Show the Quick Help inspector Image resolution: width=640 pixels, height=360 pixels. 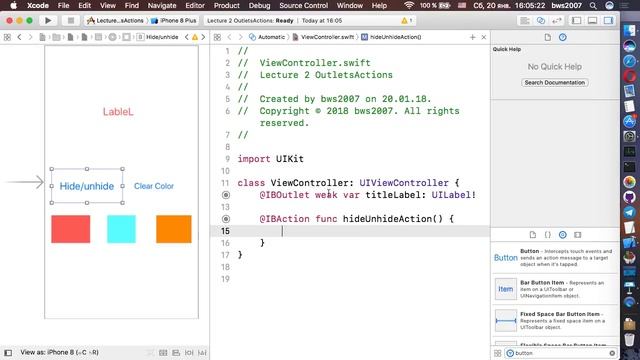(x=562, y=37)
